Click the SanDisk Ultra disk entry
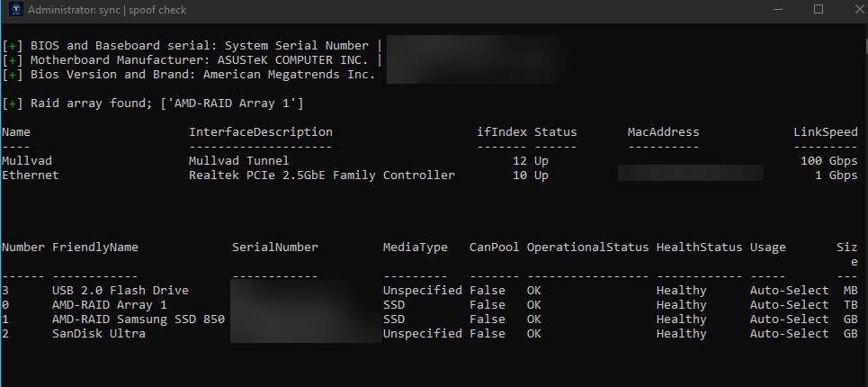Image resolution: width=868 pixels, height=387 pixels. tap(99, 334)
